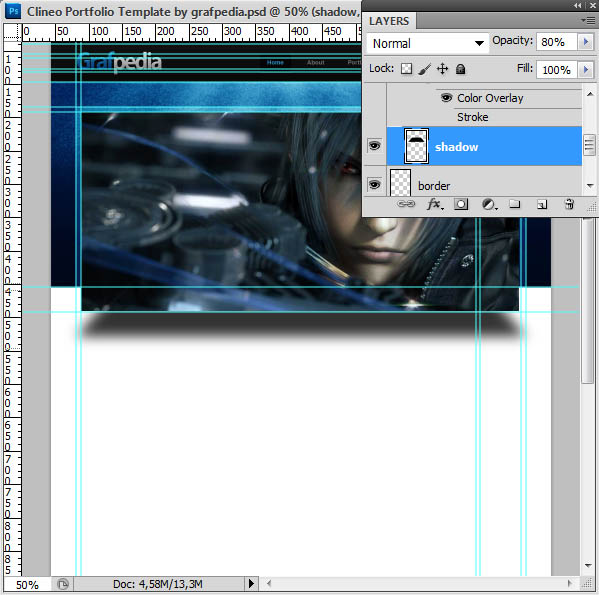Screen dimensions: 599x595
Task: Click the link layers icon
Action: tap(406, 204)
